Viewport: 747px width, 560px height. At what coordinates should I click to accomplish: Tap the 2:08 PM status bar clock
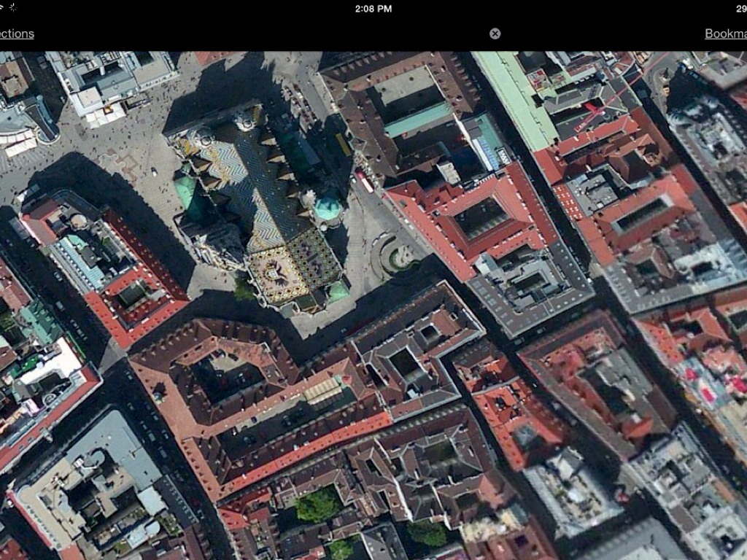point(373,9)
